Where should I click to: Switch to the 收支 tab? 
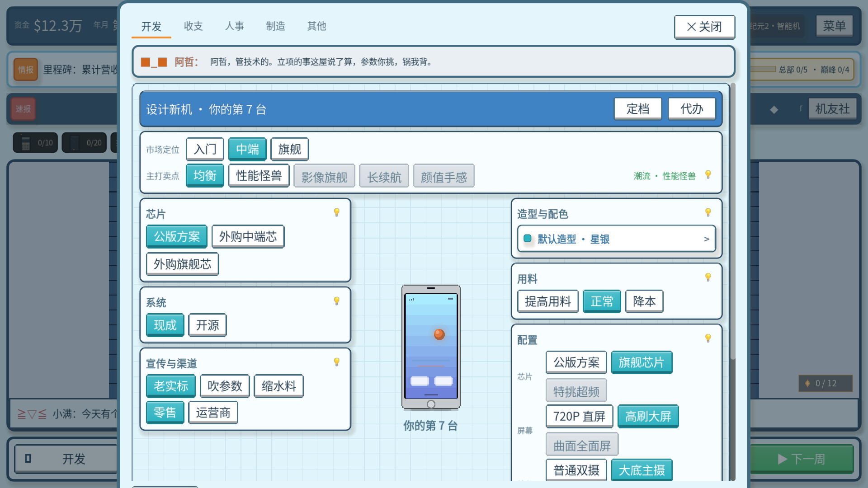[193, 26]
